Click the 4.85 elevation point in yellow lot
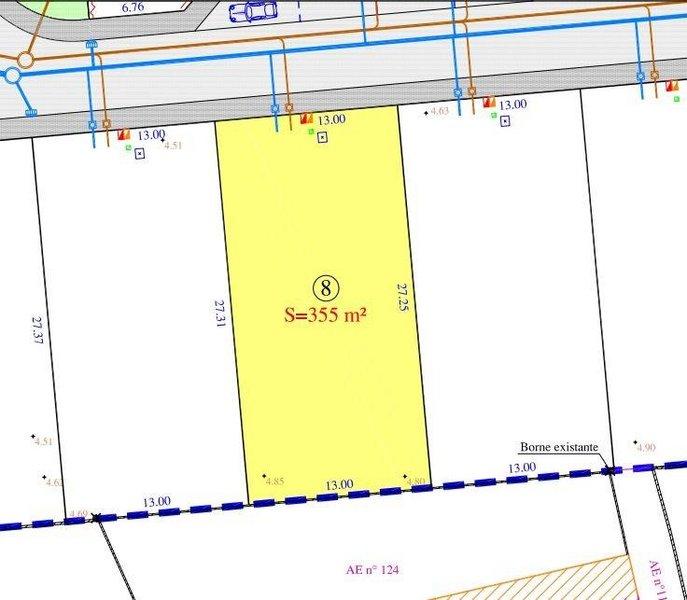The width and height of the screenshot is (687, 600). (274, 481)
